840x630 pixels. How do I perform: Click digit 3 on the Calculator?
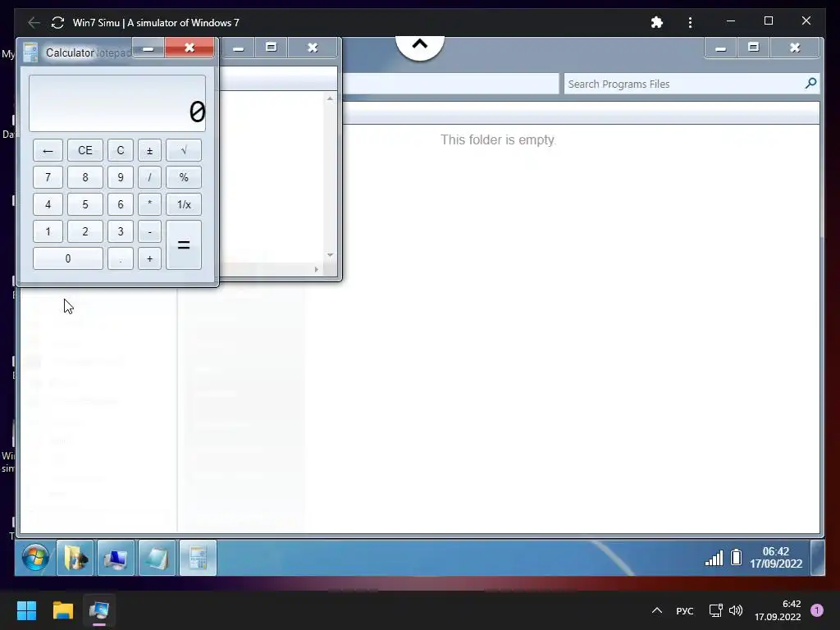click(x=121, y=231)
